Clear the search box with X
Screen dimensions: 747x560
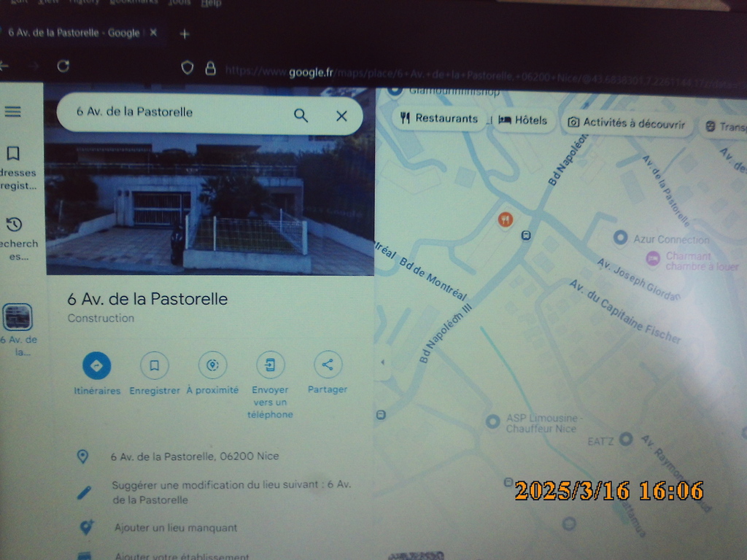pos(341,115)
